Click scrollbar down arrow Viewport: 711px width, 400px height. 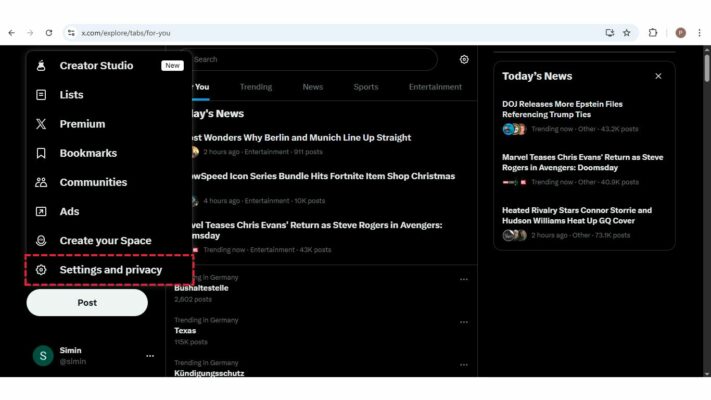coord(706,374)
